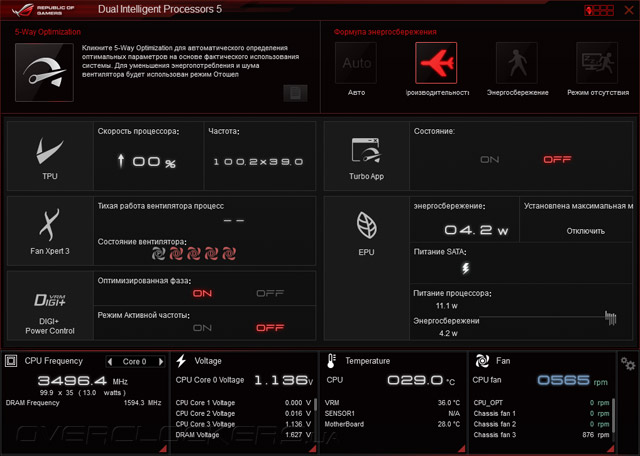Open DIGI+ Power Control panel

pyautogui.click(x=50, y=306)
